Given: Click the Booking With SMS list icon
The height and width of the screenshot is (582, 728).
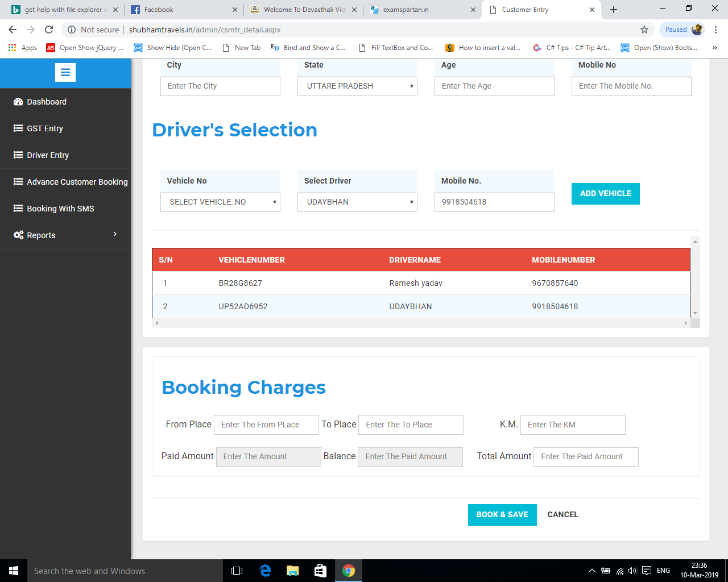Looking at the screenshot, I should click(18, 209).
